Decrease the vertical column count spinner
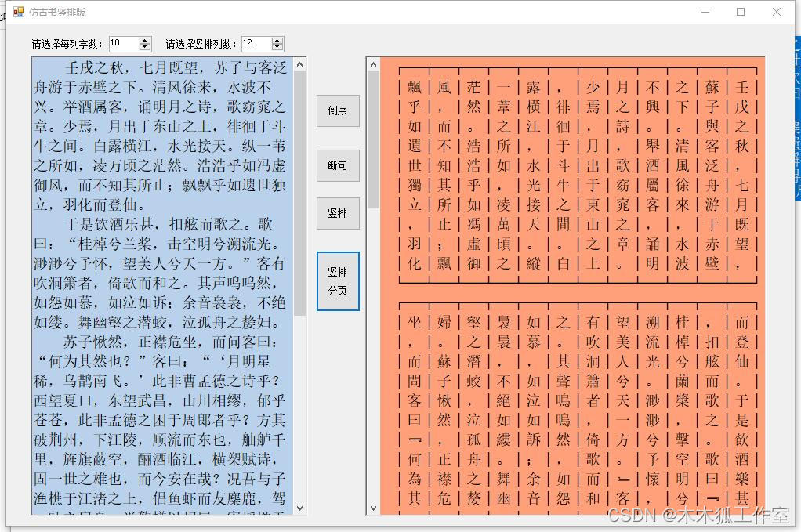The height and width of the screenshot is (532, 801). (277, 48)
